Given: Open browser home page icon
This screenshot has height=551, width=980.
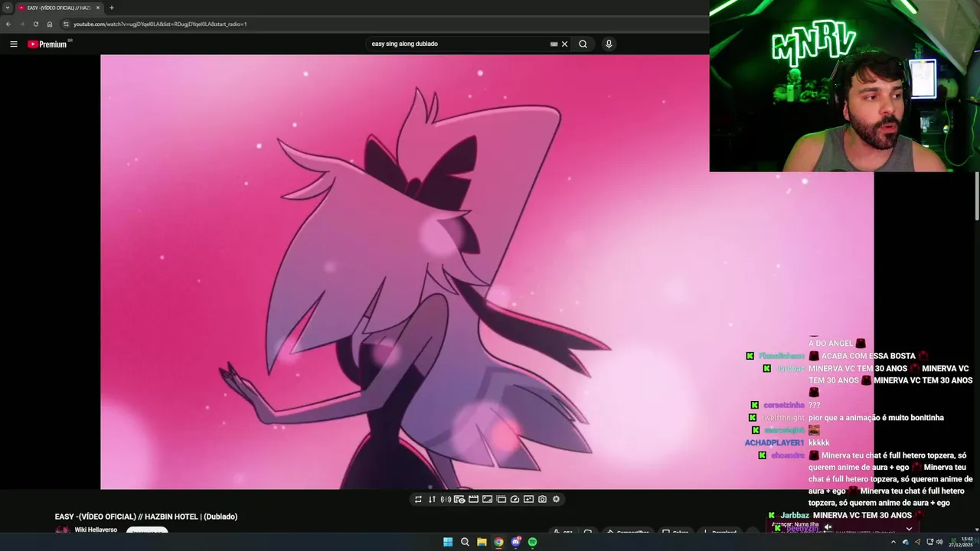Looking at the screenshot, I should 50,24.
